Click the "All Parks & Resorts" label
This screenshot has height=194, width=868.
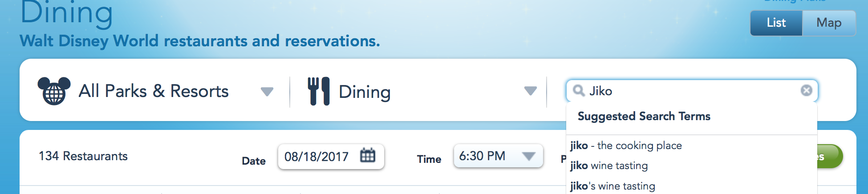click(x=154, y=91)
